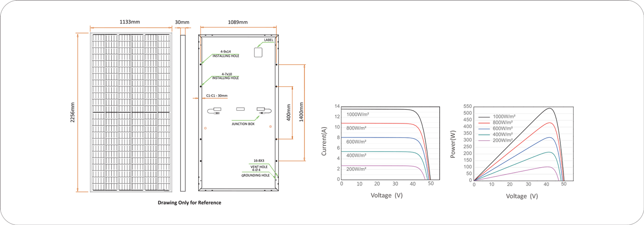Click the C1-C1 - 30mm annotation
Viewport: 644px width, 225px height.
coord(217,96)
